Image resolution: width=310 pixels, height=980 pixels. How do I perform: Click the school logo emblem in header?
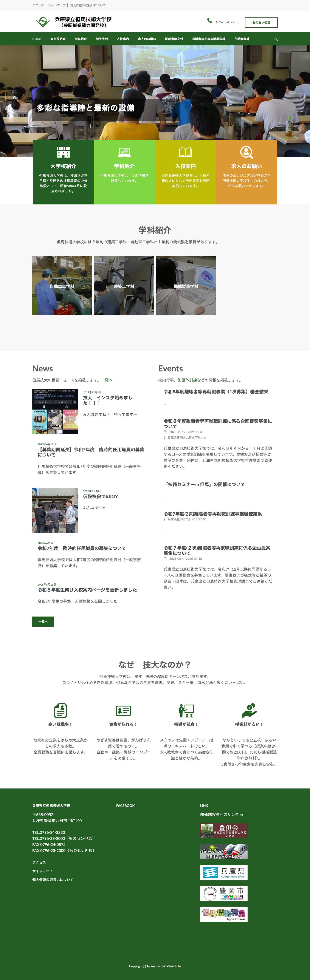tap(43, 22)
